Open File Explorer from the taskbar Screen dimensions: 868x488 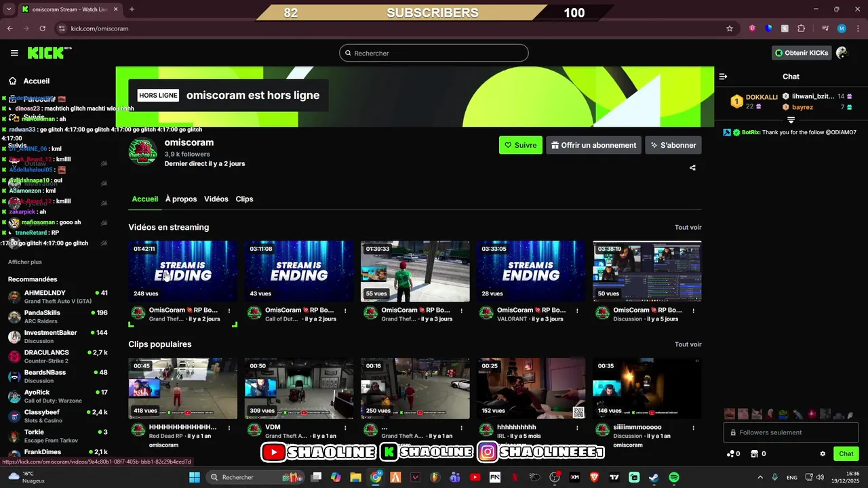coord(355,477)
